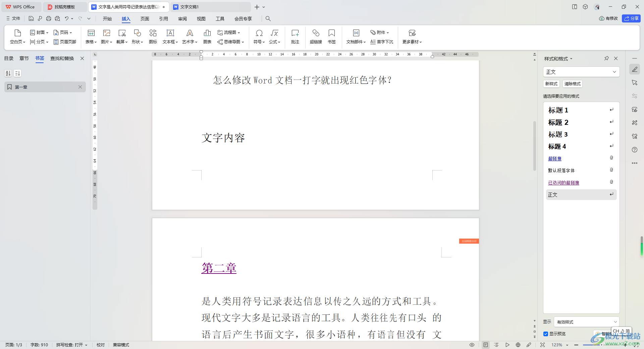
Task: Switch to web layout view
Action: 518,345
